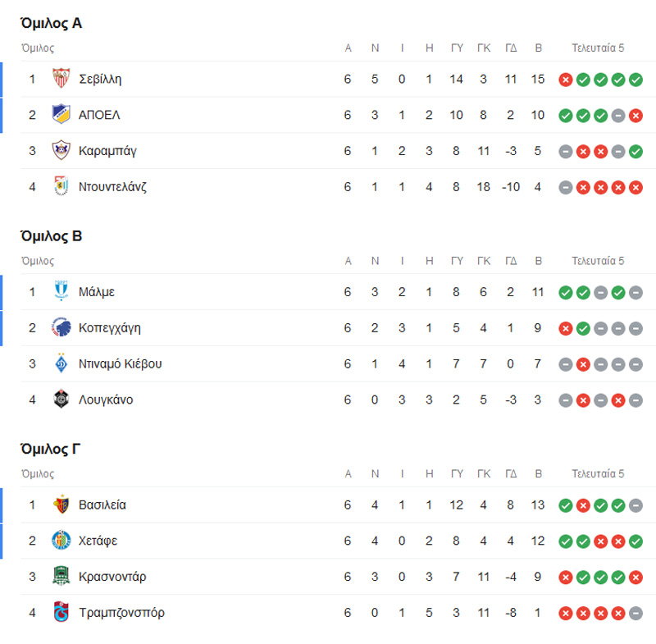656x644 pixels.
Task: Click the Σεβίλλη team crest icon
Action: tap(61, 79)
